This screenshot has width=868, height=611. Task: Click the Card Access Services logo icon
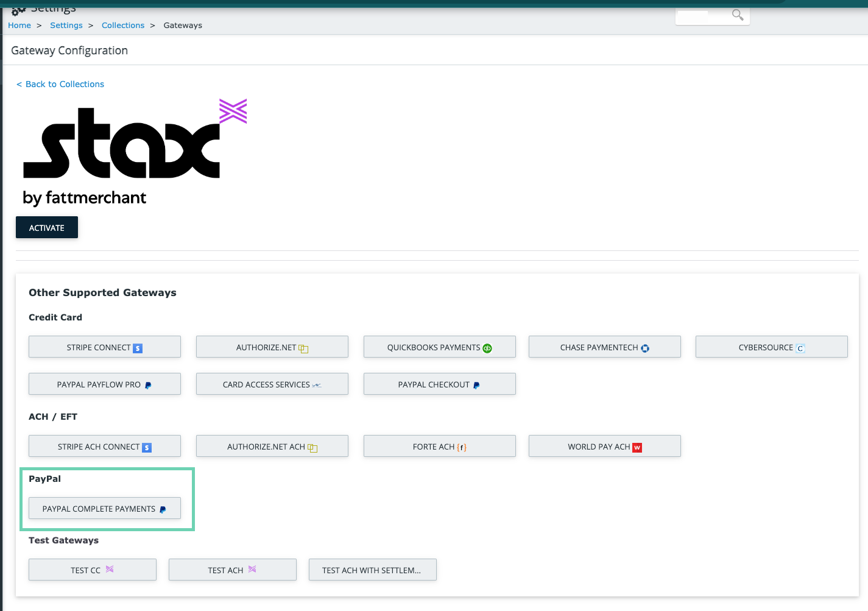tap(317, 385)
